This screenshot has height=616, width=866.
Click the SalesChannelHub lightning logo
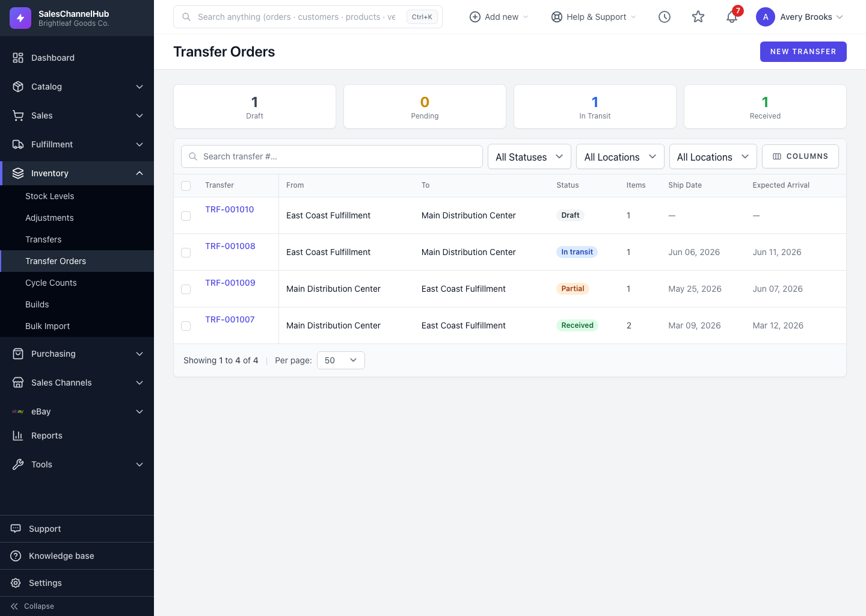point(20,18)
